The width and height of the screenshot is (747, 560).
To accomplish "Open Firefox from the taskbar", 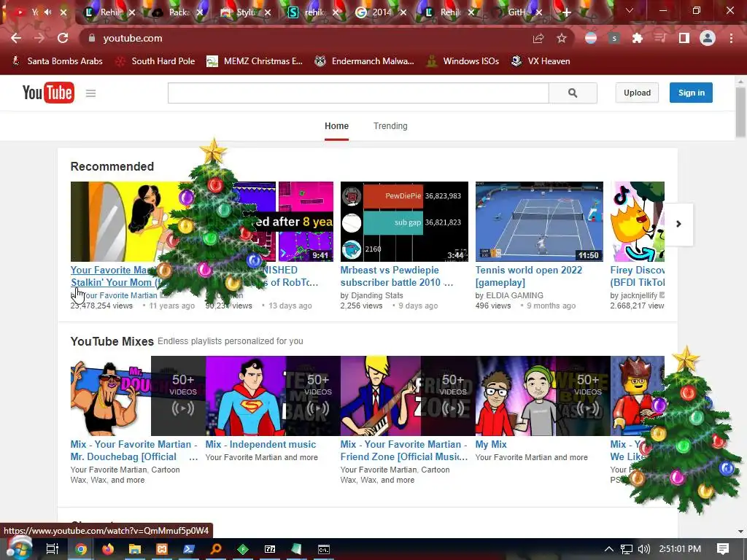I will pos(108,549).
